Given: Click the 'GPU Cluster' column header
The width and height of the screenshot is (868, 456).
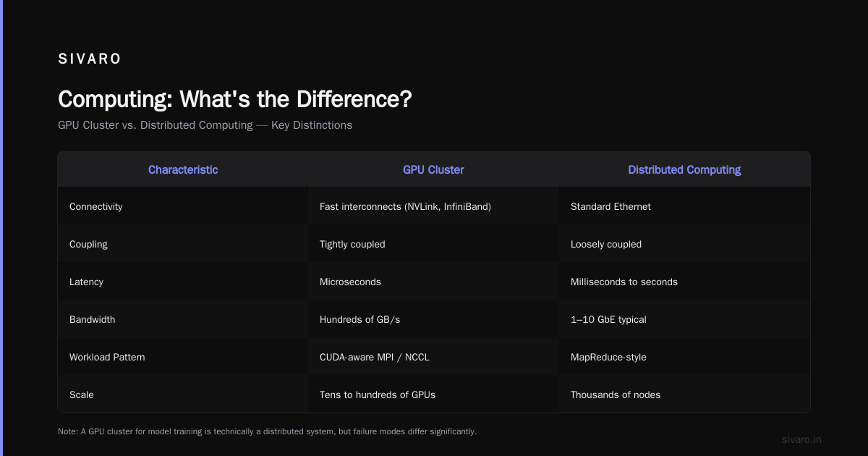Looking at the screenshot, I should point(433,169).
